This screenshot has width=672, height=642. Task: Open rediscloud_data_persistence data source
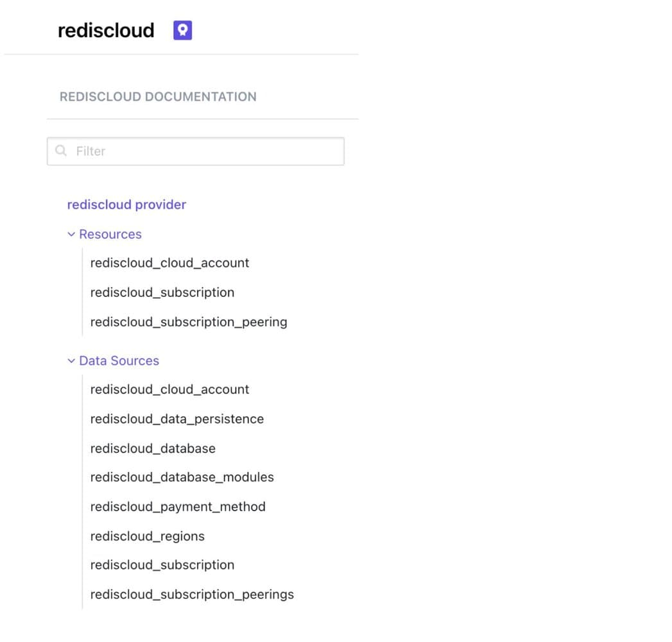point(177,419)
